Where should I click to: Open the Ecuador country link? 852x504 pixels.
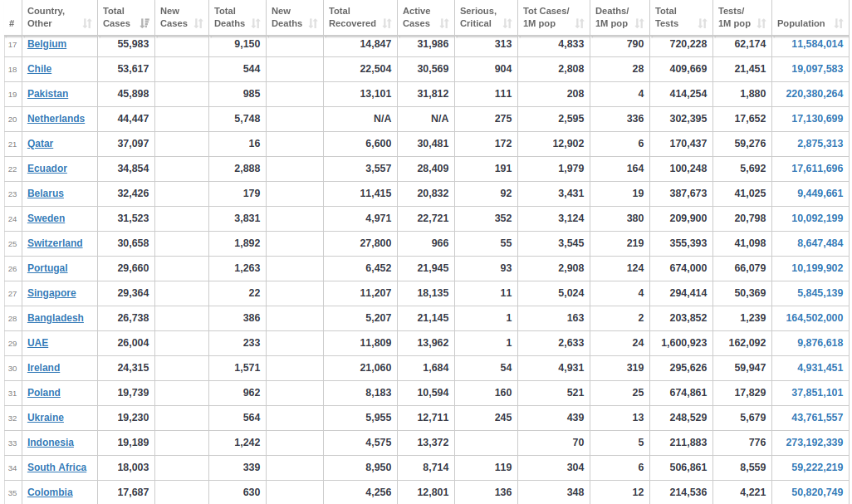(x=47, y=169)
